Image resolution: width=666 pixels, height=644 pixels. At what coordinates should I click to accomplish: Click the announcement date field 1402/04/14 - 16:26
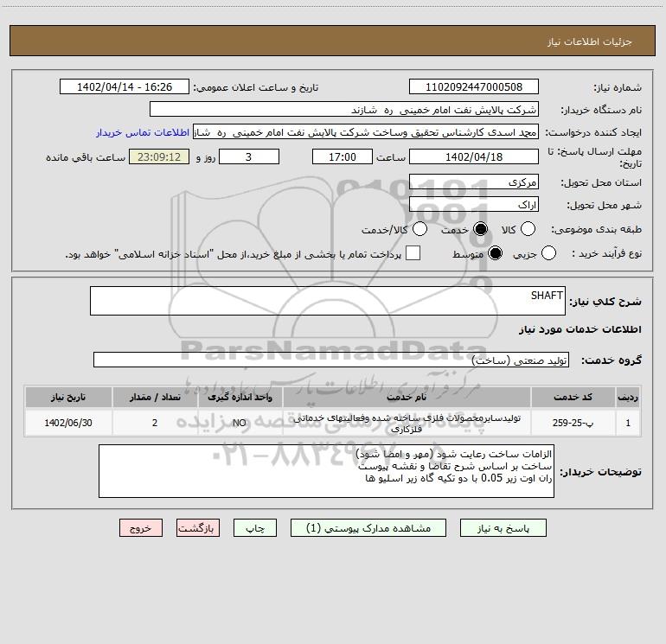[125, 87]
